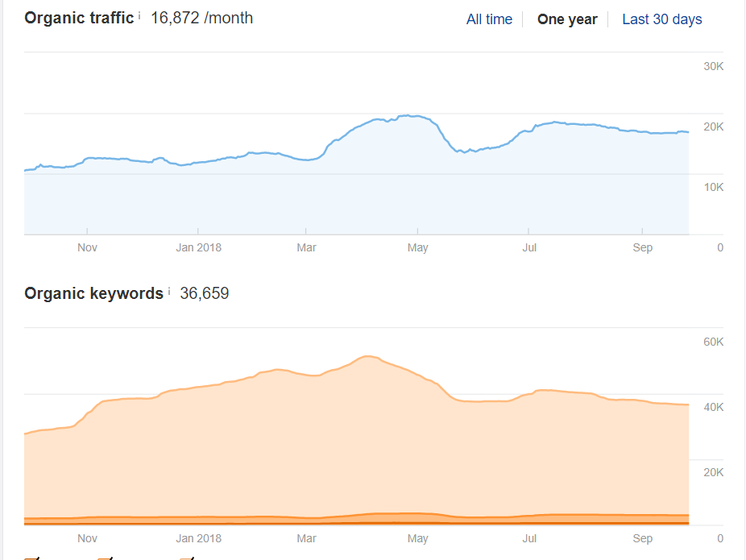Click the Organic keywords heading

pos(93,293)
